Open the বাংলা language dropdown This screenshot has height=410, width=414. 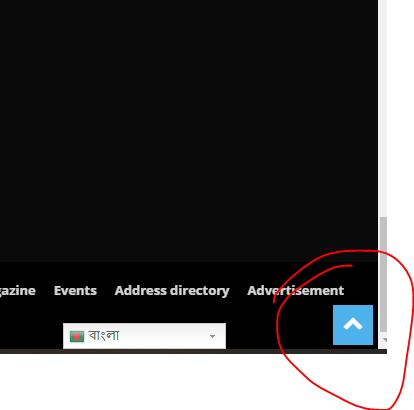tap(144, 336)
